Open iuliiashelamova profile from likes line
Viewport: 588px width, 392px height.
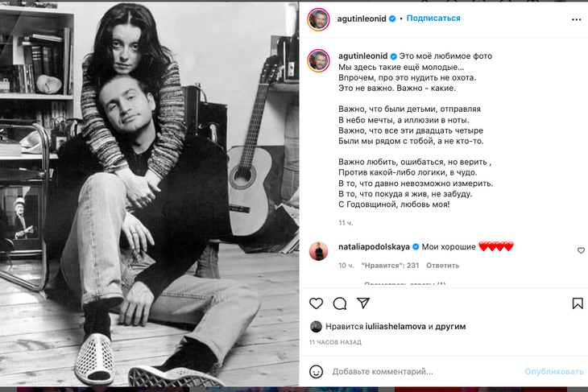(x=395, y=327)
